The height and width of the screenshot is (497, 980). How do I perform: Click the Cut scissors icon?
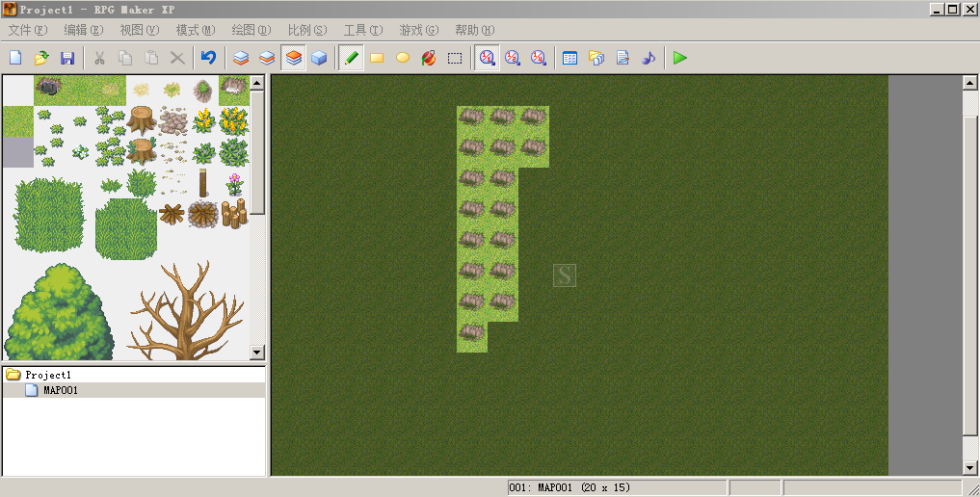(x=99, y=58)
